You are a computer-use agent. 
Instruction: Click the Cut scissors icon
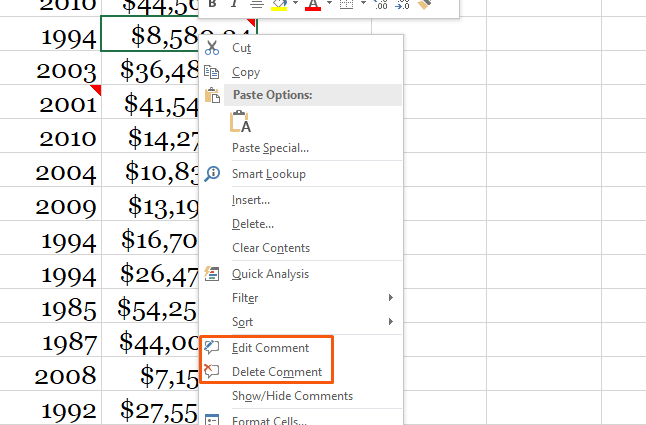click(212, 47)
